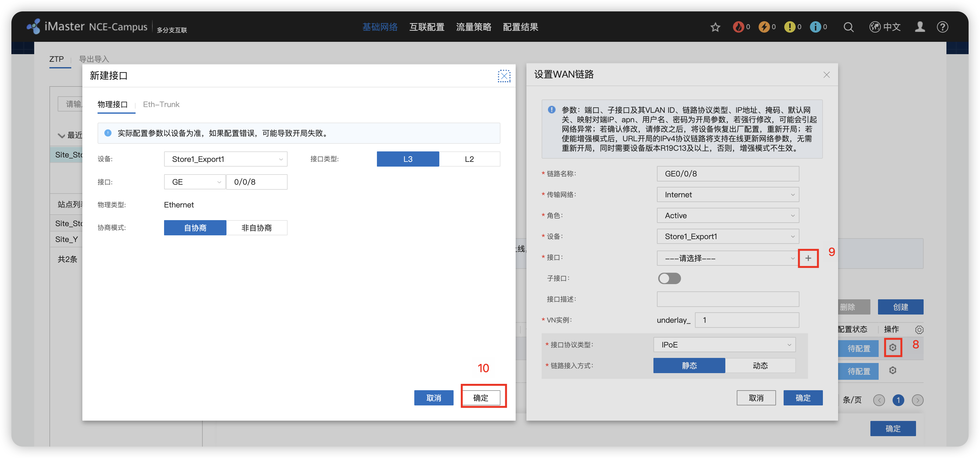Image resolution: width=980 pixels, height=458 pixels.
Task: Click the search magnifier icon
Action: [848, 27]
